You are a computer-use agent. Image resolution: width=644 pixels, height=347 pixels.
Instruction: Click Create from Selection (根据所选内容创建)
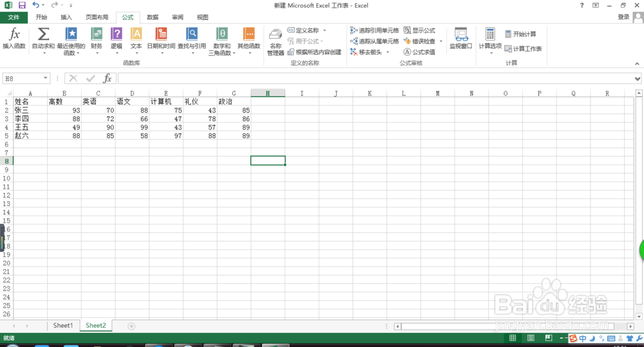(x=314, y=52)
